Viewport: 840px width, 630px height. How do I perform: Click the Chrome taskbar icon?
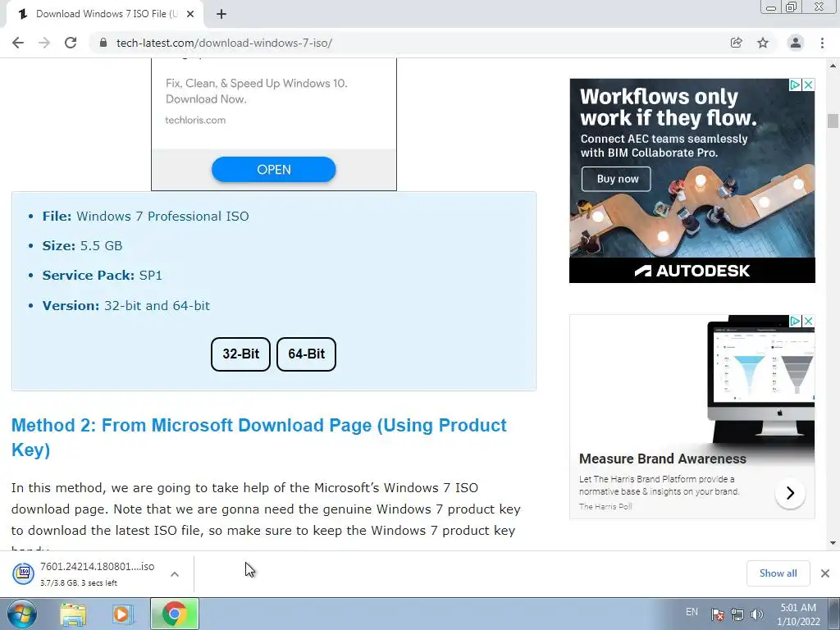click(175, 614)
